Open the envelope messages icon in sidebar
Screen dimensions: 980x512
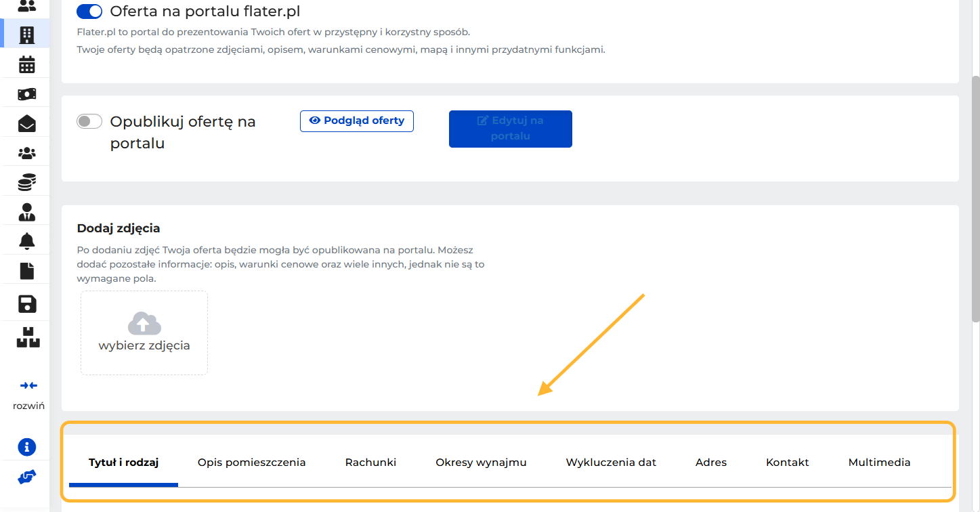(27, 123)
